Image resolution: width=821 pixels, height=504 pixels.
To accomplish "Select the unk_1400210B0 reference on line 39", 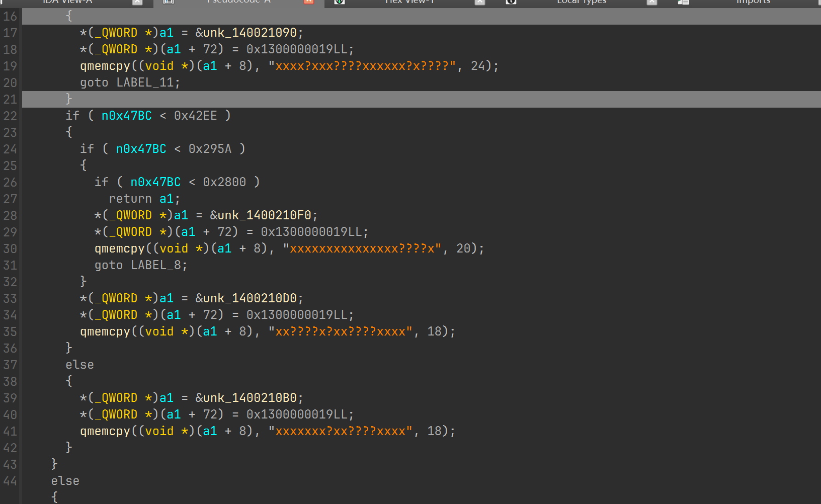I will (x=250, y=398).
